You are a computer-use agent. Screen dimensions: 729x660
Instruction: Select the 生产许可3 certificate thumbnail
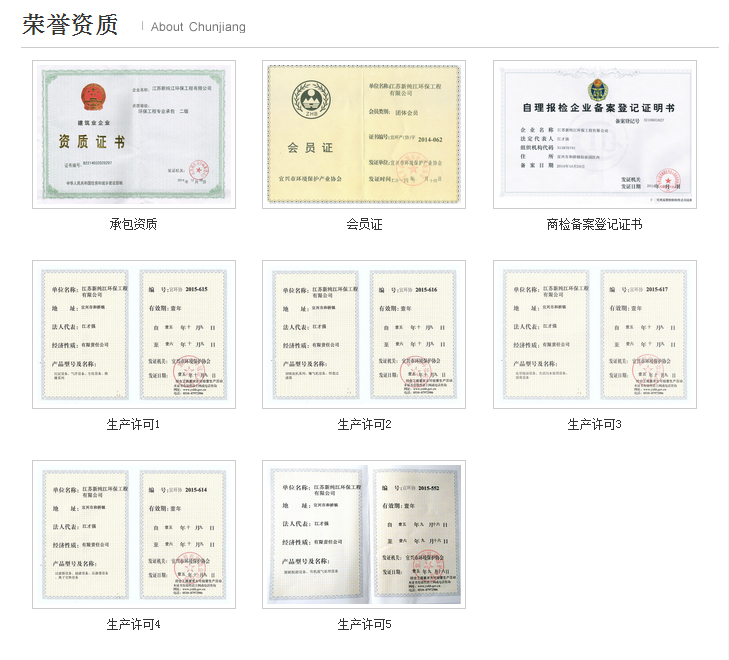click(594, 334)
